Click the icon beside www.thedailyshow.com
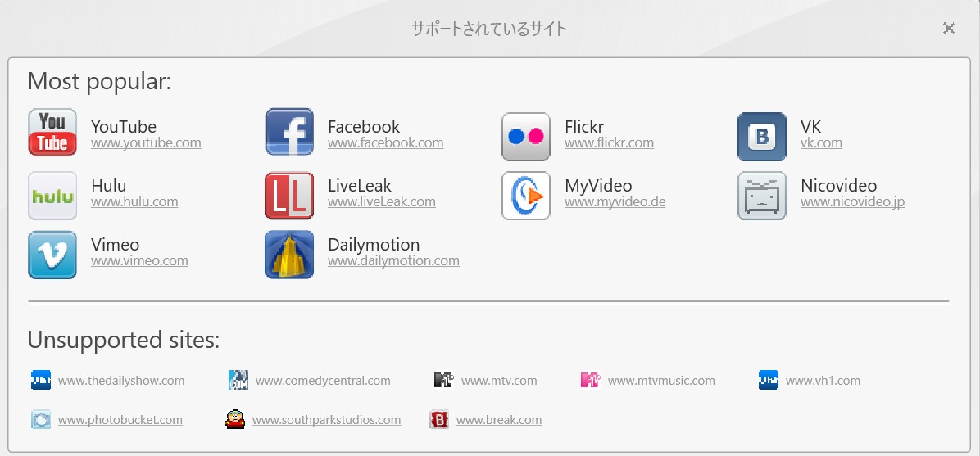This screenshot has width=980, height=456. coord(41,380)
